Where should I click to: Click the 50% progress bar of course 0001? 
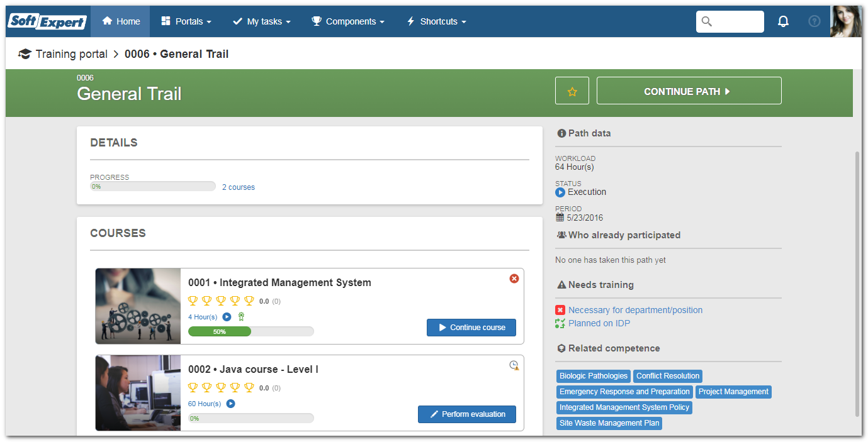point(251,331)
